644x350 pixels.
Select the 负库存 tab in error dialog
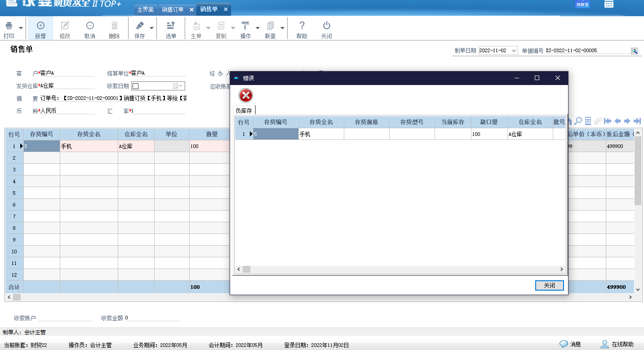tap(244, 110)
